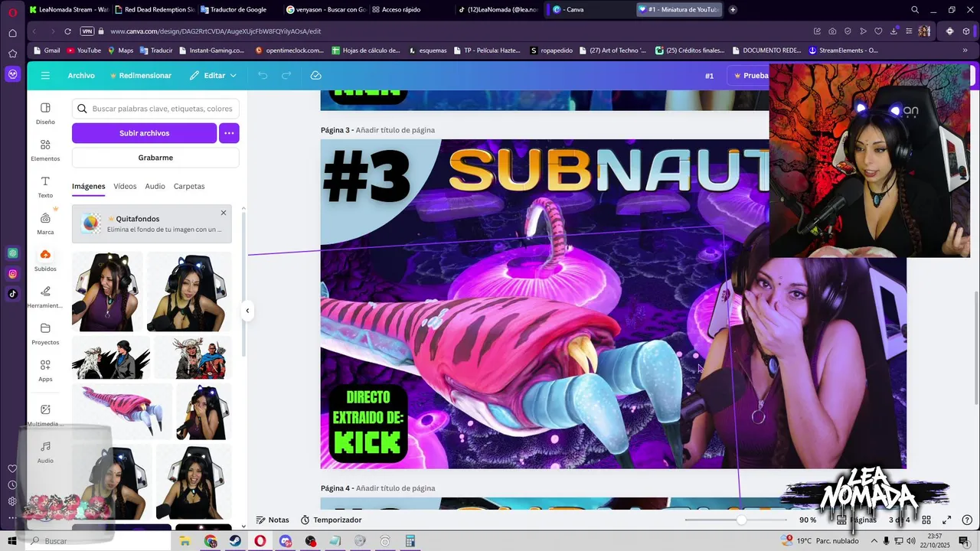Select the Texto tool in sidebar
Viewport: 980px width, 551px height.
45,187
